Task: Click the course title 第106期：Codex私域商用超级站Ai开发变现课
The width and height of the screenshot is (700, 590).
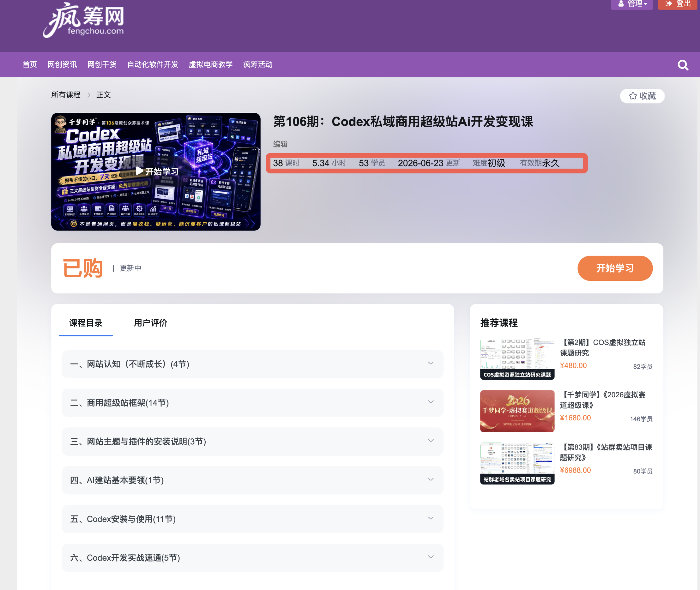Action: (x=403, y=122)
